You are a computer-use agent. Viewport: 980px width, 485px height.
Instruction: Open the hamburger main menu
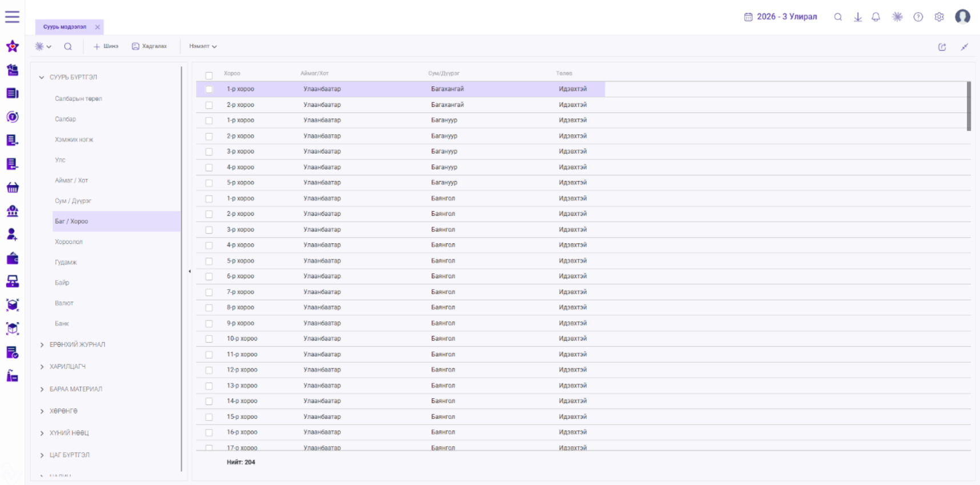click(12, 17)
